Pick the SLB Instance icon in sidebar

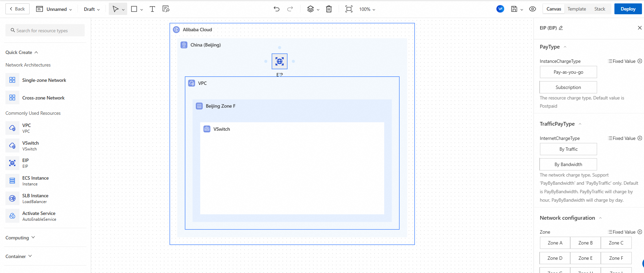12,198
